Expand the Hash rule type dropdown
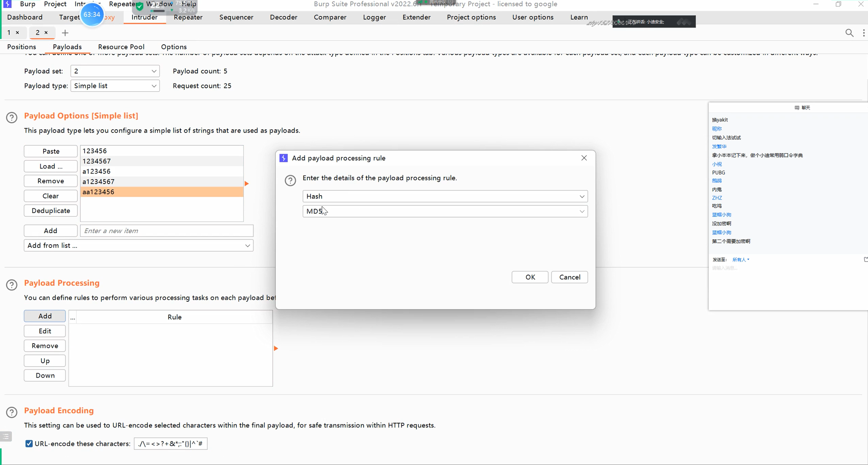The width and height of the screenshot is (868, 465). click(445, 196)
